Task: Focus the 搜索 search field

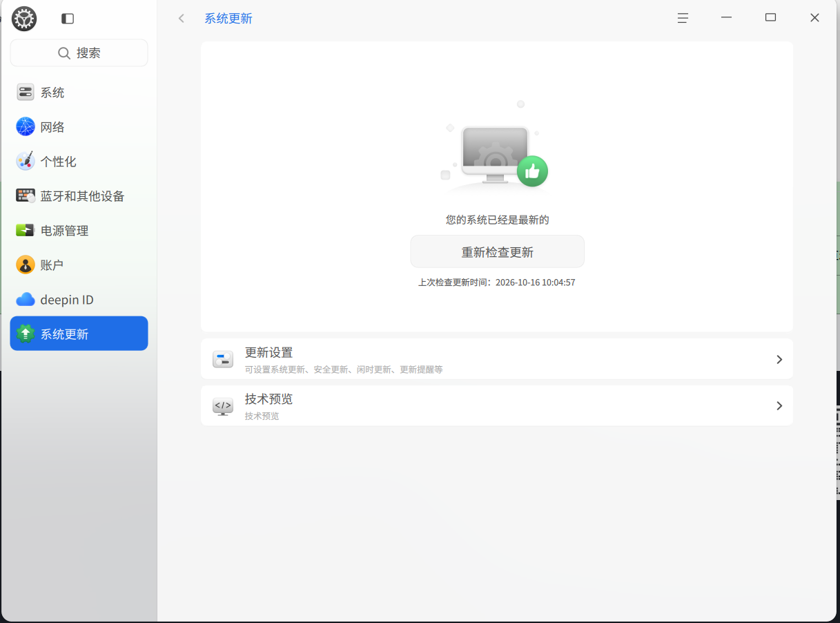Action: (79, 53)
